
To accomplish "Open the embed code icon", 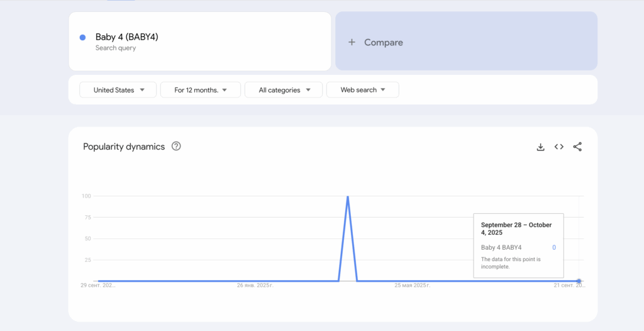I will pos(558,147).
